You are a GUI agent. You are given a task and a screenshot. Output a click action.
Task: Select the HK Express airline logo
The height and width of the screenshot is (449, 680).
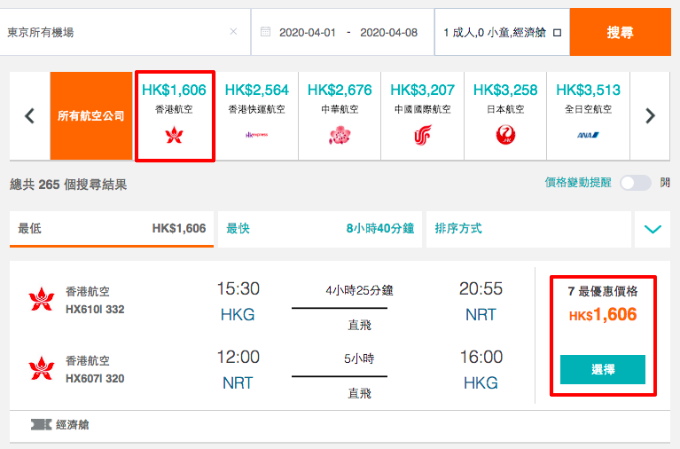tap(257, 135)
